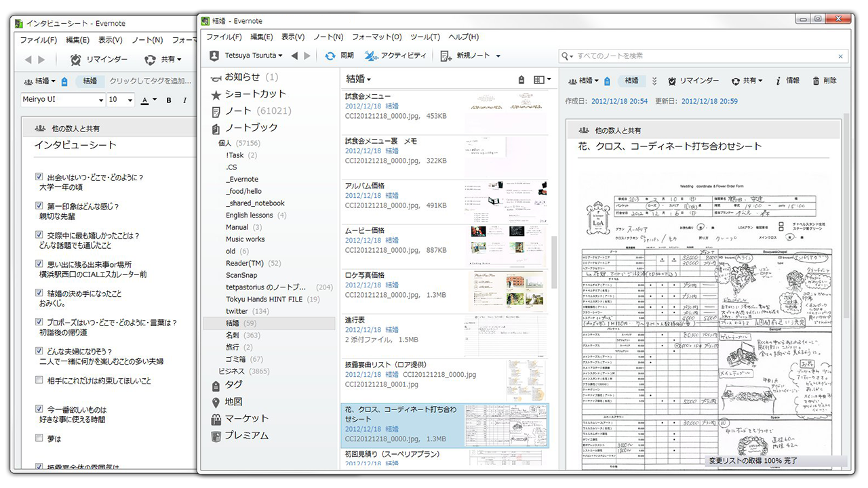Click the note list vertical scrollbar
Image resolution: width=868 pixels, height=488 pixels.
point(553,262)
